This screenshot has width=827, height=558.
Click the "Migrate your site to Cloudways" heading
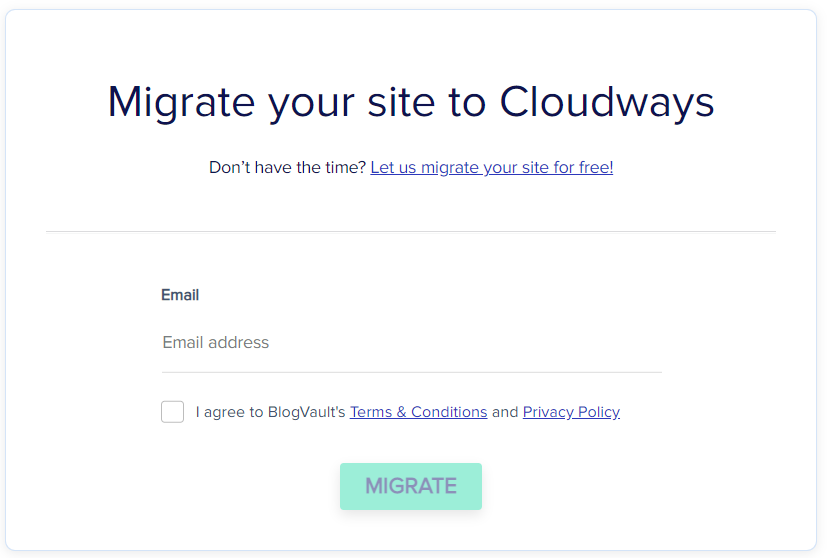tap(411, 102)
